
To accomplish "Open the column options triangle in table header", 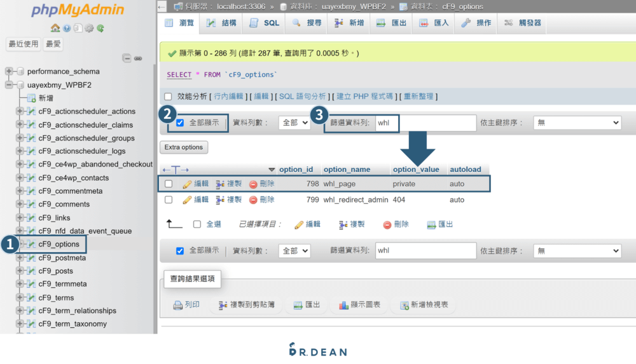I will (x=272, y=170).
